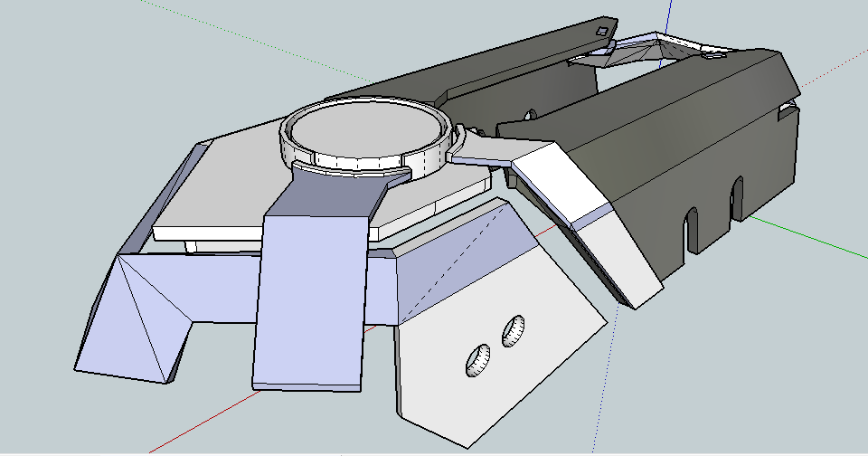The image size is (868, 456).
Task: Click the upper round hole in the white panel
Action: tap(514, 330)
